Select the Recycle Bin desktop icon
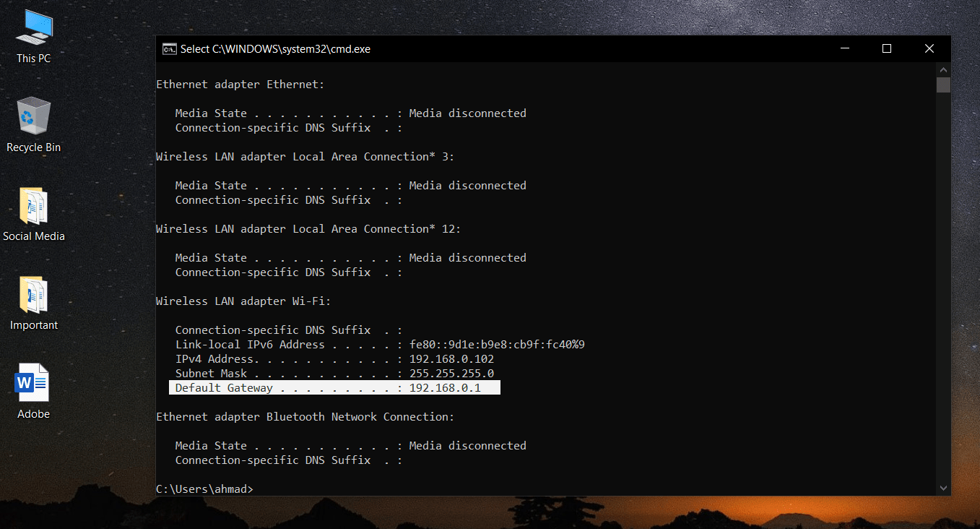Image resolution: width=980 pixels, height=529 pixels. tap(33, 125)
